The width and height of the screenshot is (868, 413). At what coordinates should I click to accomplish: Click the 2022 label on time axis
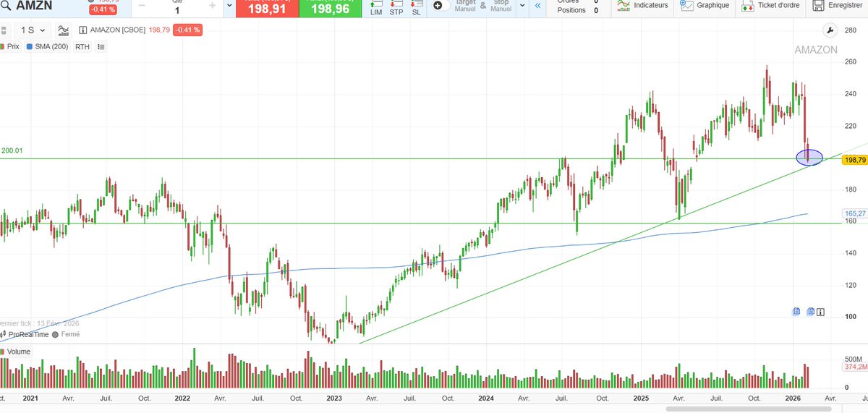(x=182, y=399)
